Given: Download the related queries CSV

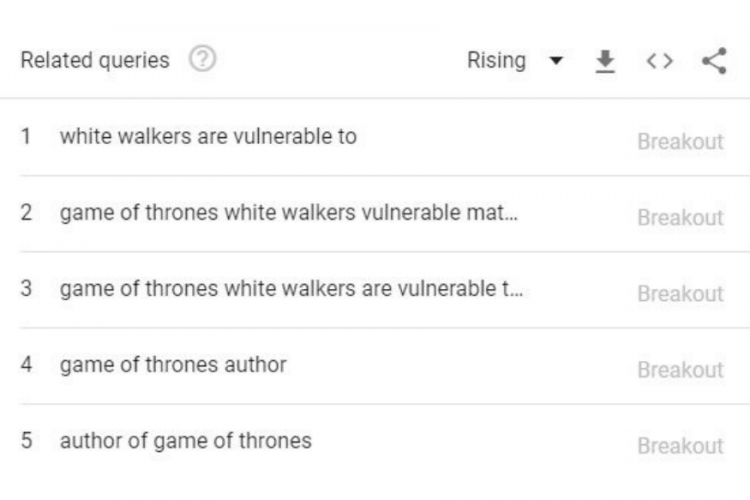Looking at the screenshot, I should pos(605,61).
